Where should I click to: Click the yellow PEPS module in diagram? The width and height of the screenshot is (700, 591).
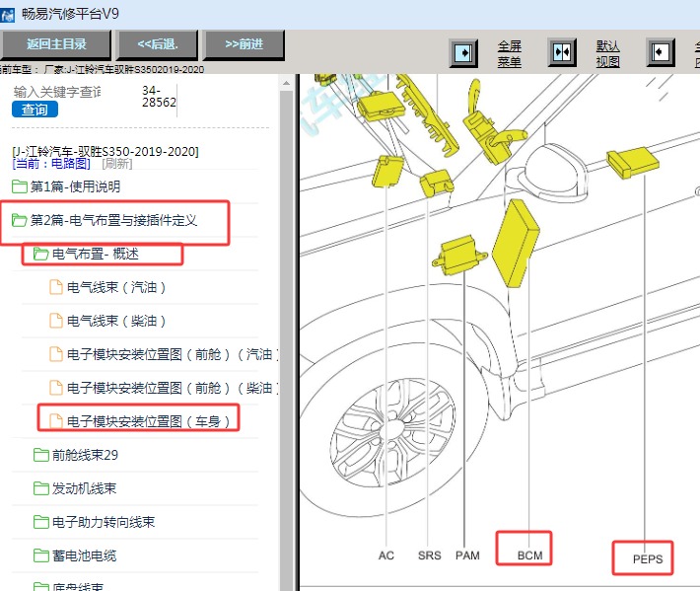633,163
